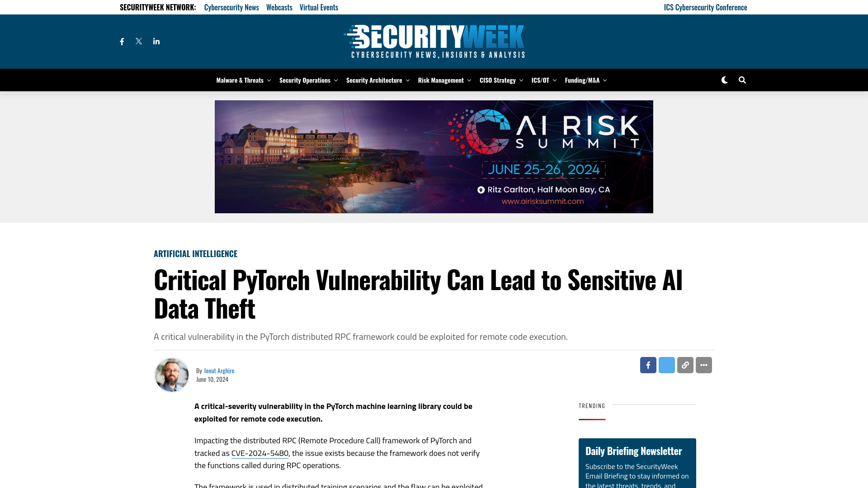Expand the Security Operations dropdown menu

[307, 80]
